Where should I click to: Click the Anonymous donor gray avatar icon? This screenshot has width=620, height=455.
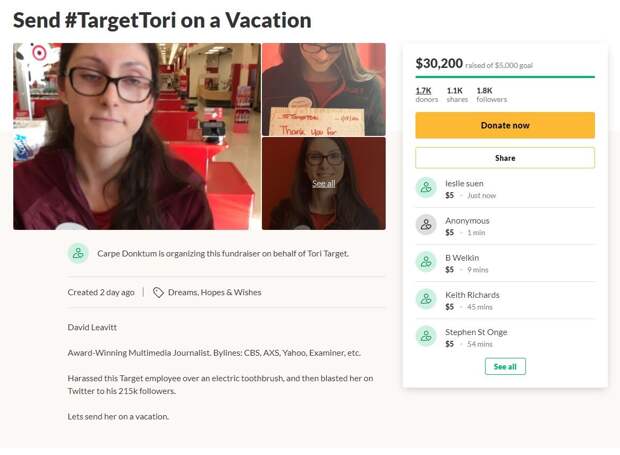coord(426,225)
